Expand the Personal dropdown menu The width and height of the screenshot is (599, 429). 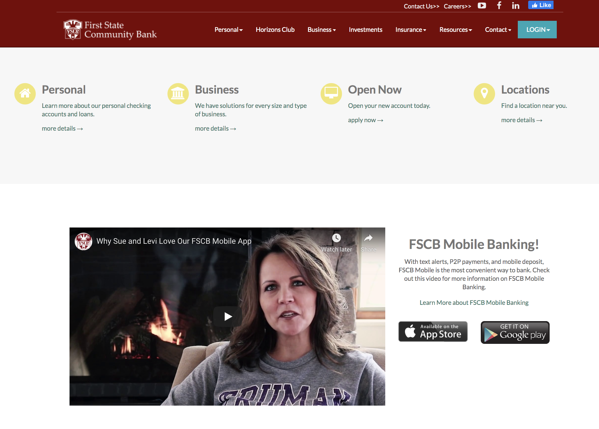point(228,30)
